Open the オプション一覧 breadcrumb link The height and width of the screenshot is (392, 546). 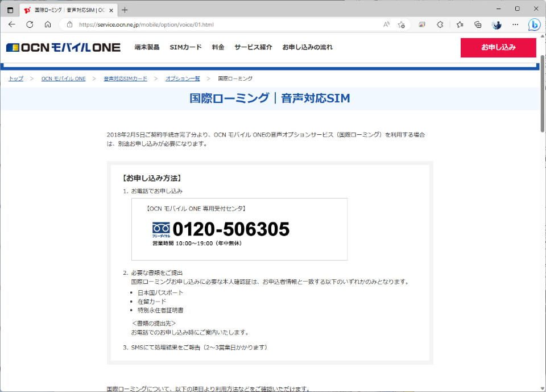pos(182,79)
